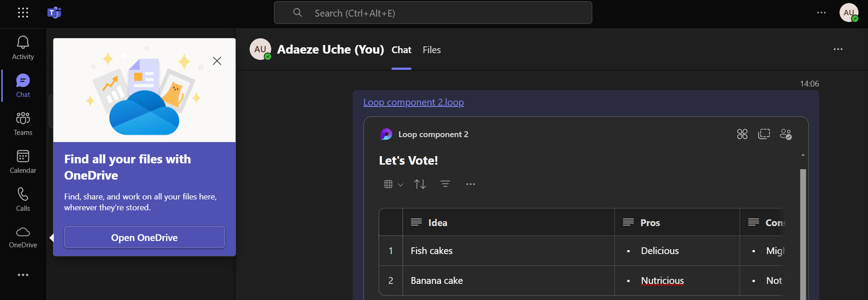This screenshot has width=868, height=300.
Task: Switch to the Files tab
Action: tap(431, 50)
